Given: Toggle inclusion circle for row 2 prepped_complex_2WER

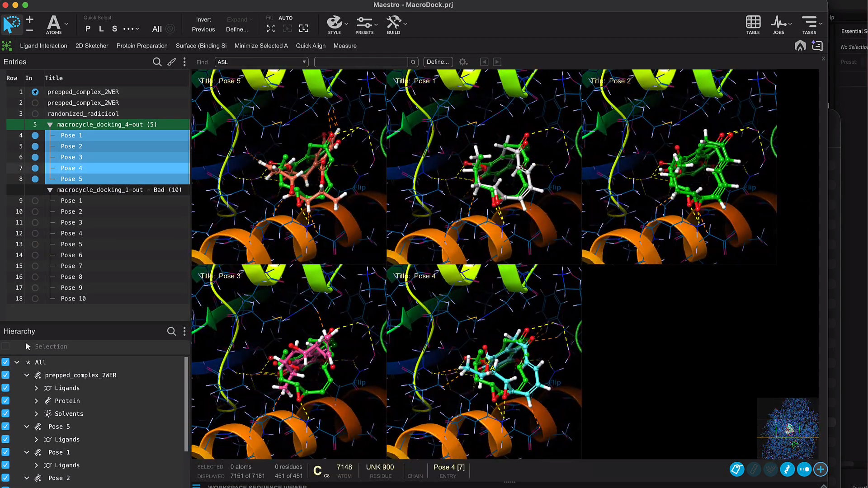Looking at the screenshot, I should 35,103.
